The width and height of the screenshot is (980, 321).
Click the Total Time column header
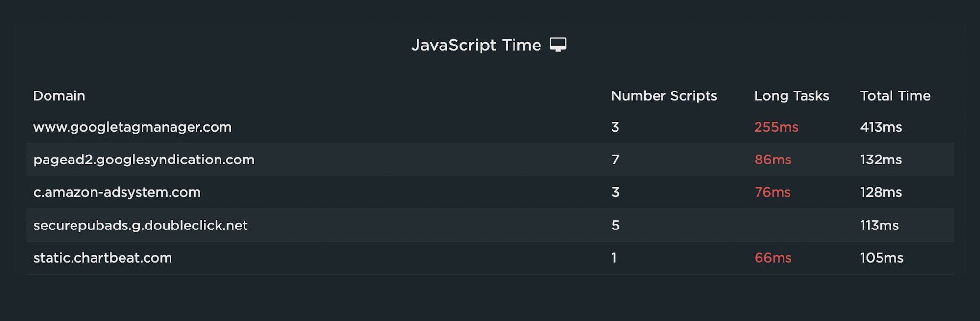[895, 96]
